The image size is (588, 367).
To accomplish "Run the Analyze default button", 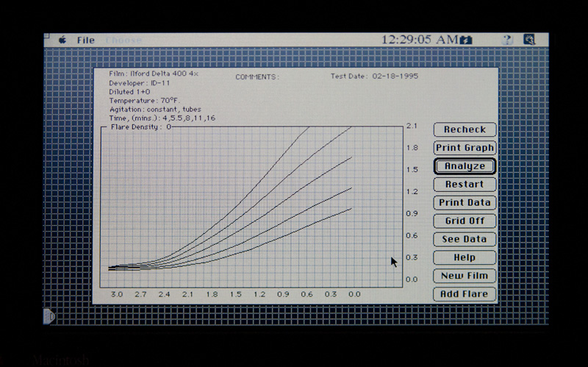I will point(465,166).
